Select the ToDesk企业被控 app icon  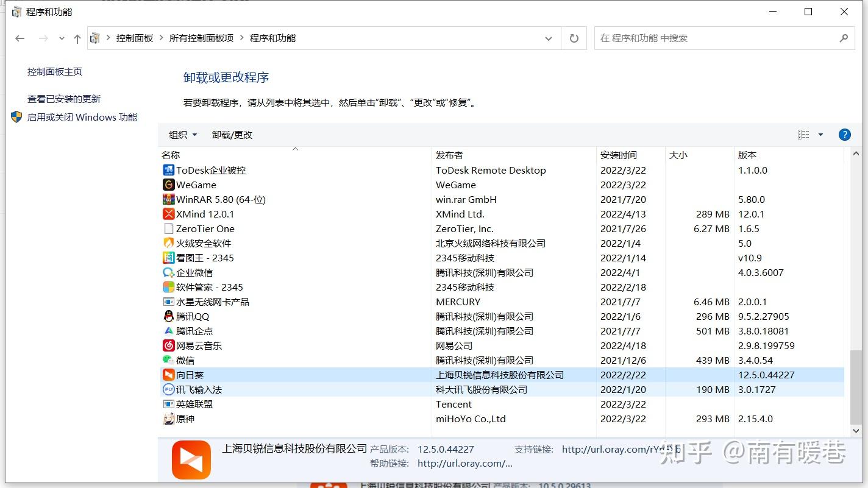tap(168, 170)
